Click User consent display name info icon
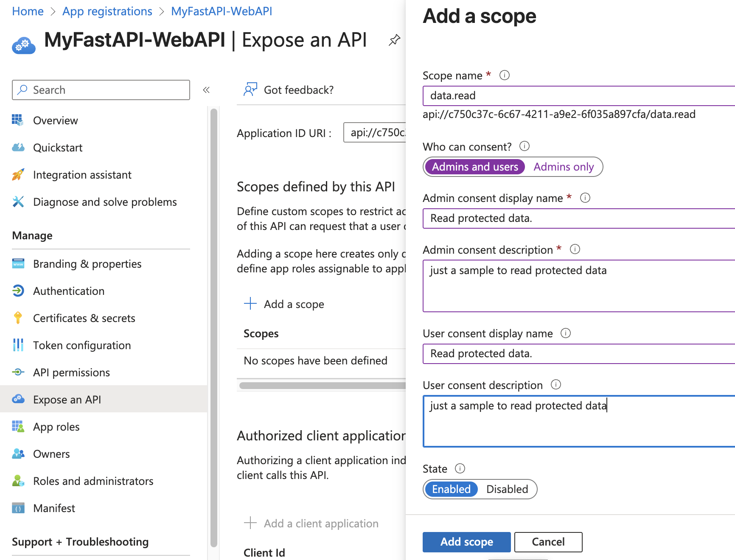 (x=565, y=333)
